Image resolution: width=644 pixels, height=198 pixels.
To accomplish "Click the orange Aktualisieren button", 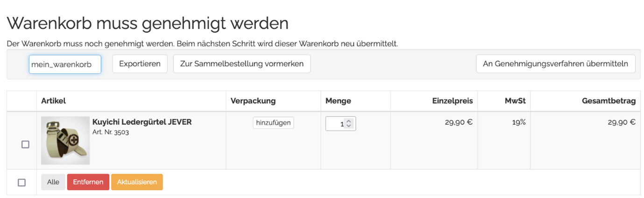I will click(137, 182).
